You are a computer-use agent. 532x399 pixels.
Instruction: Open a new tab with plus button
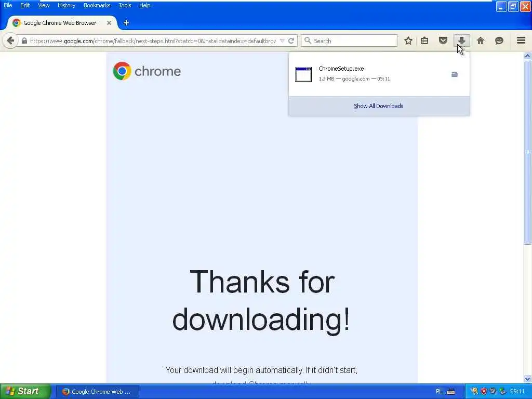pos(126,23)
